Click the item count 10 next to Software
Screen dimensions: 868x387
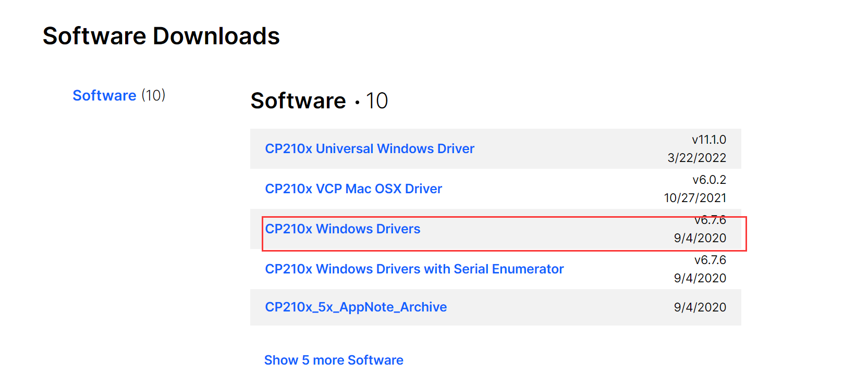(380, 101)
